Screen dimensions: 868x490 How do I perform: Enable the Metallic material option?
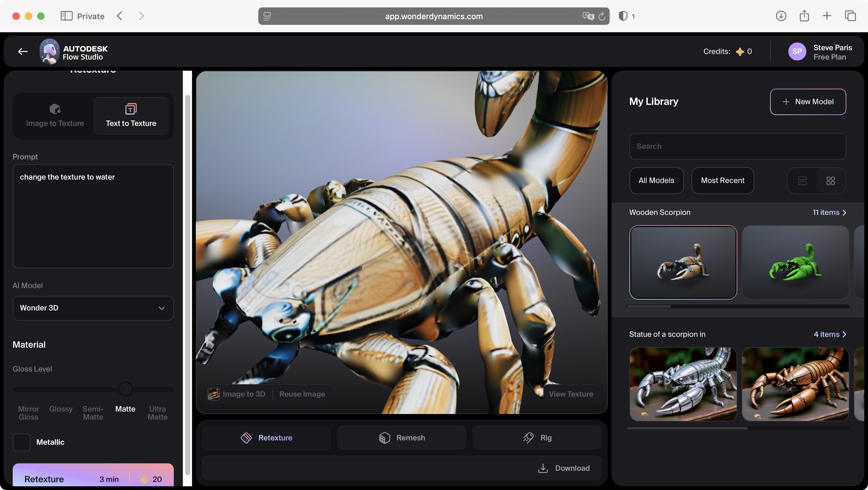21,442
